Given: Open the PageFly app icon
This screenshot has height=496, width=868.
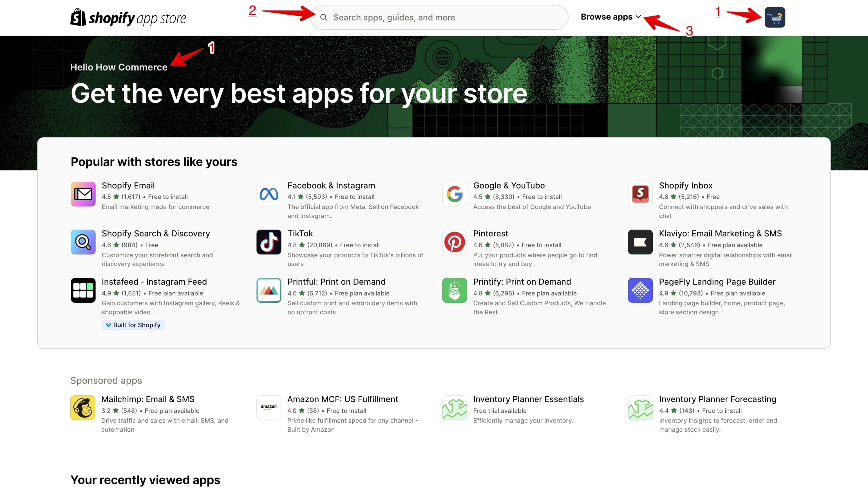Looking at the screenshot, I should tap(640, 290).
